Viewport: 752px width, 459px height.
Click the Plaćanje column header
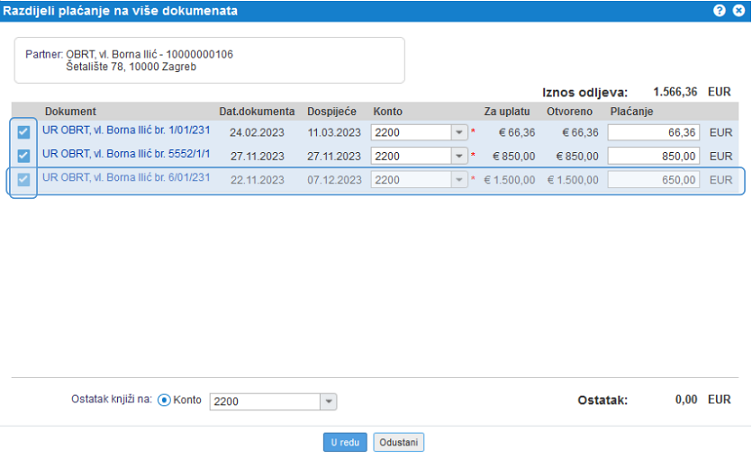point(632,111)
